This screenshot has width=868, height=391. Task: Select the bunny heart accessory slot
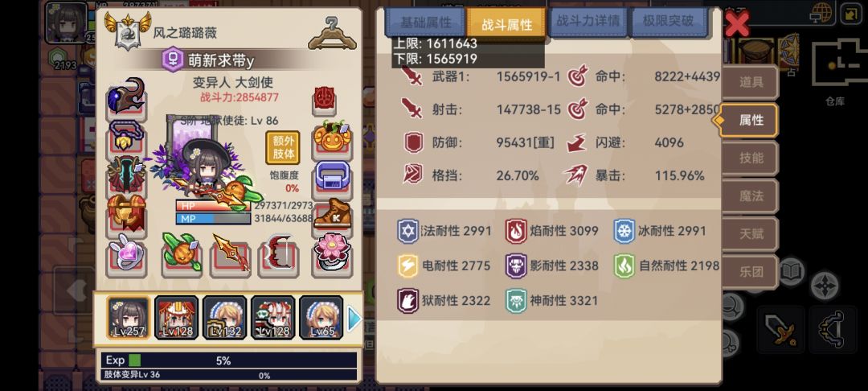coord(126,255)
